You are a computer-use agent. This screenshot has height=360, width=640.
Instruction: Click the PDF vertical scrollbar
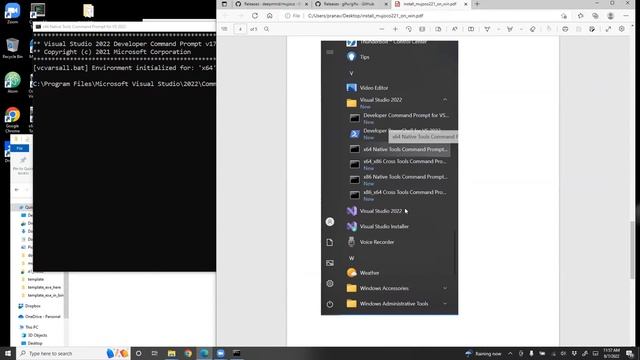click(632, 249)
